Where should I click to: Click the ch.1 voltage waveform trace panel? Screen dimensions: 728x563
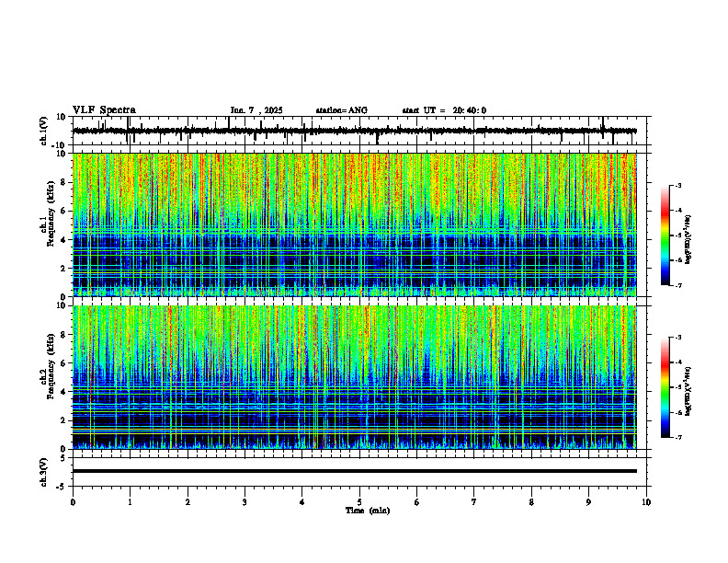click(361, 131)
